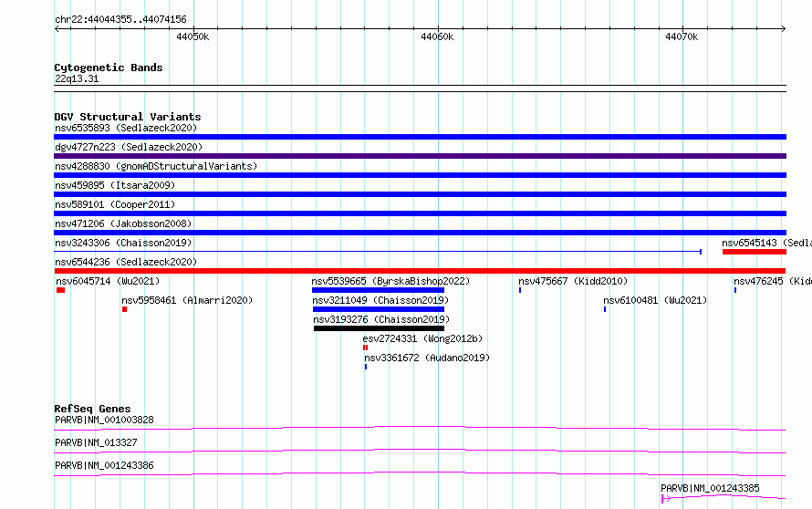Click the nsv6100481 (Wu2021) label text
Viewport: 812px width, 509px height.
point(655,300)
